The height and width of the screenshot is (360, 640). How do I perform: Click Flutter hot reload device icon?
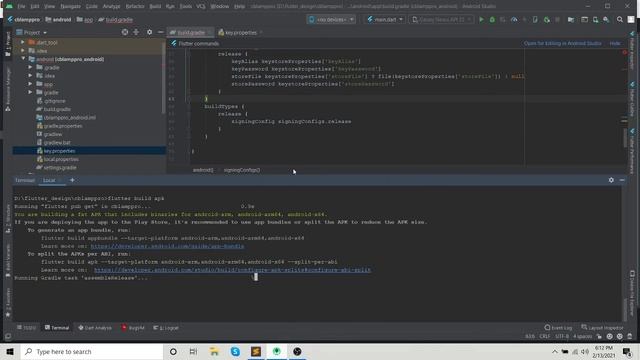(535, 20)
